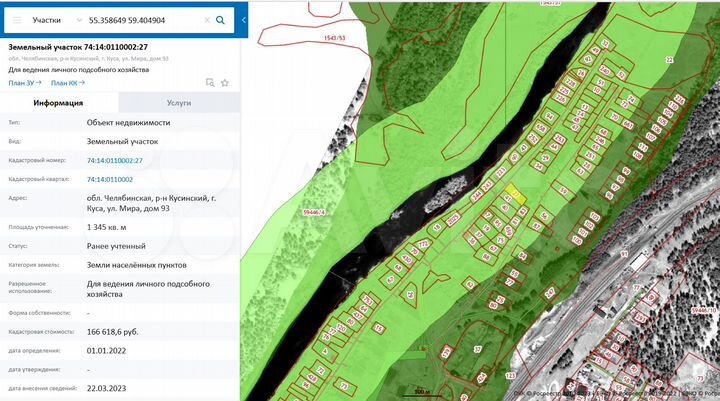Collapse the side panel with arrow
This screenshot has width=720, height=401.
244,20
